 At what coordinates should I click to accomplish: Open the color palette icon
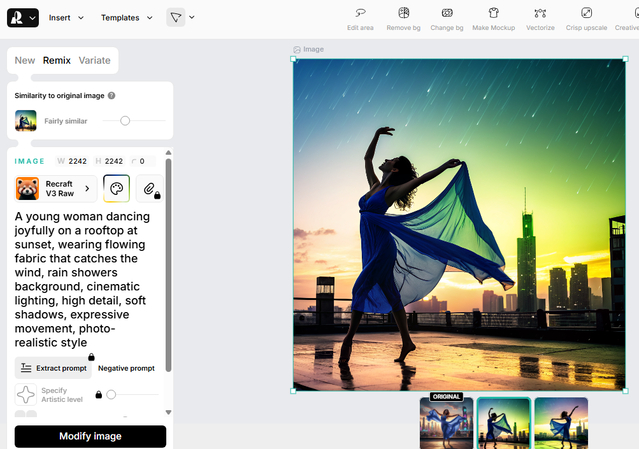point(116,188)
